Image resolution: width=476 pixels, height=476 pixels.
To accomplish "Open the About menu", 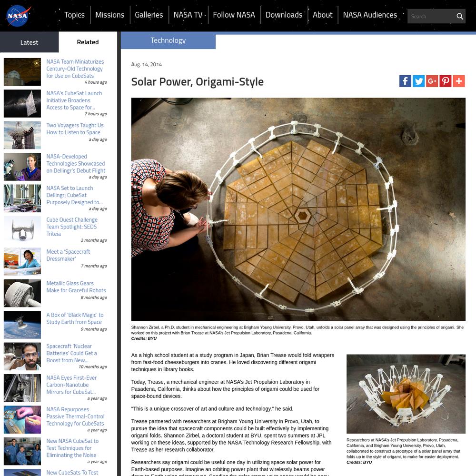I will coord(322,15).
